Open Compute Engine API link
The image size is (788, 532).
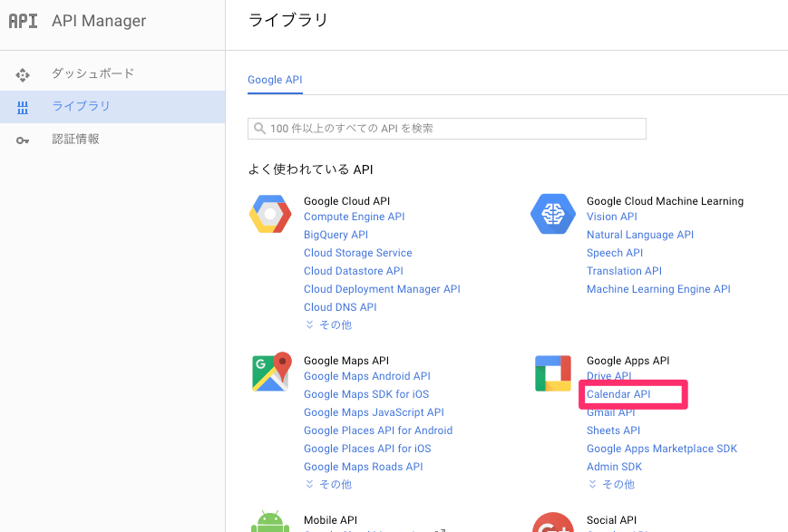tap(355, 217)
